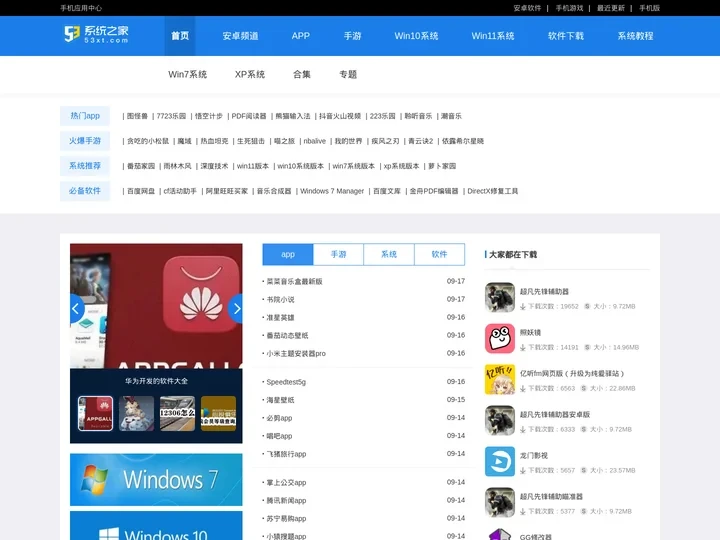Open the 我的世界 game link

349,141
